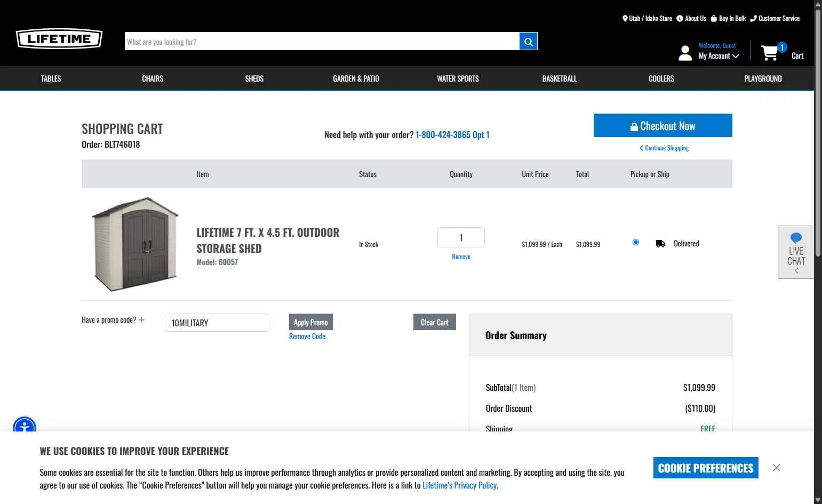Click the Pickup or Ship column header
This screenshot has width=822, height=504.
[650, 174]
